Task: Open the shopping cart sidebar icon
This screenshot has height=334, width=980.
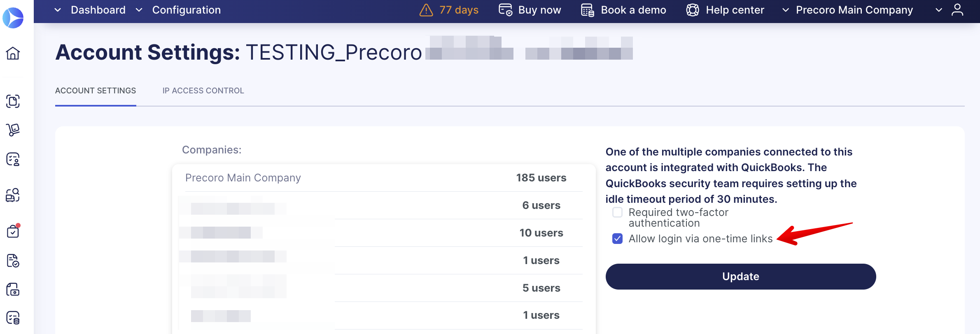Action: [x=13, y=130]
